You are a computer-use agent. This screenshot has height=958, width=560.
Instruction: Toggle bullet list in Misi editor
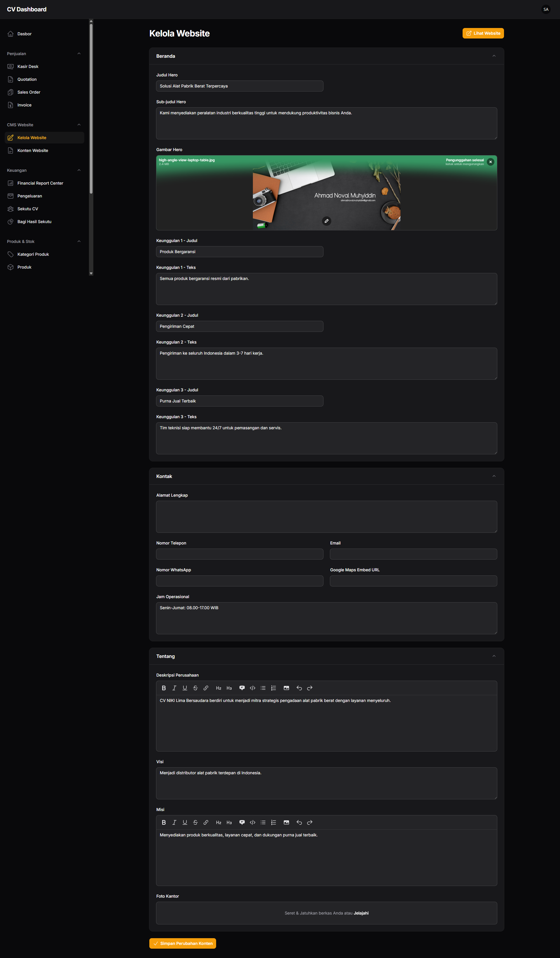click(263, 822)
